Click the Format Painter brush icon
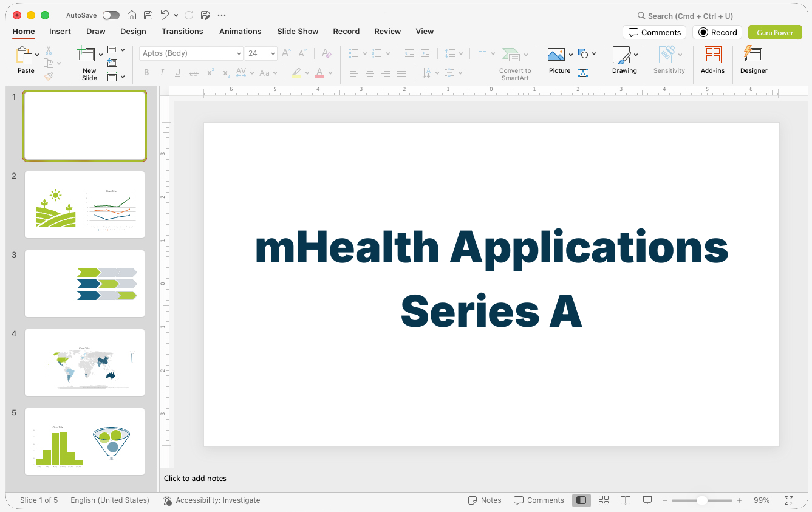This screenshot has width=812, height=512. click(x=49, y=76)
